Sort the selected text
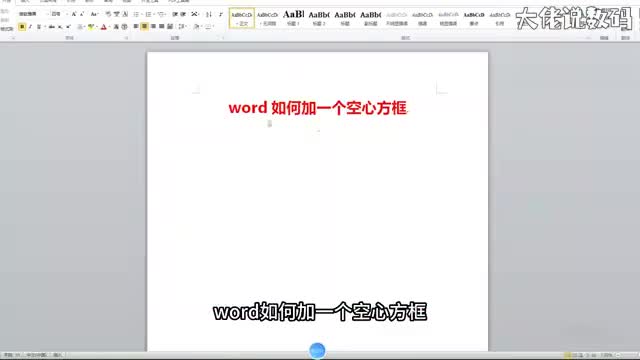The height and width of the screenshot is (360, 640). point(209,14)
